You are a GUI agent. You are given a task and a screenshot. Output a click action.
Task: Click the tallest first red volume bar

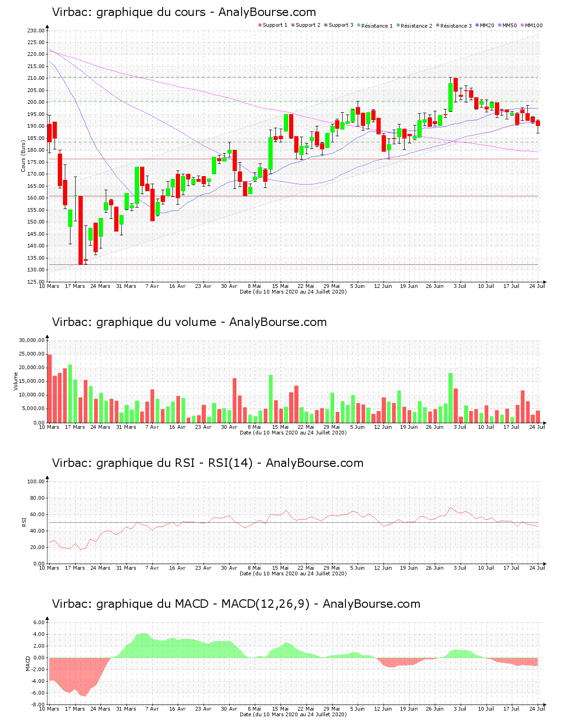point(49,388)
